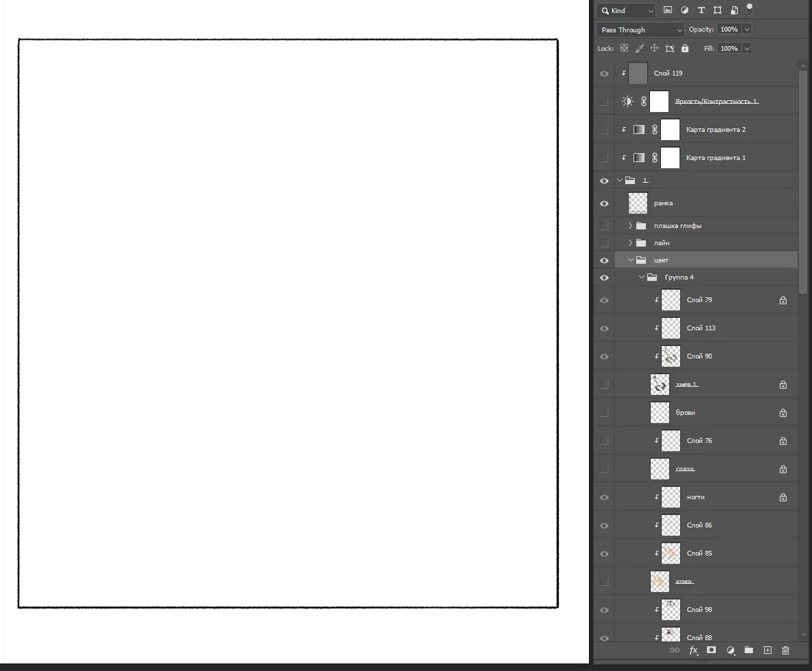The width and height of the screenshot is (812, 671).
Task: Select layer named глаза
Action: coord(685,469)
